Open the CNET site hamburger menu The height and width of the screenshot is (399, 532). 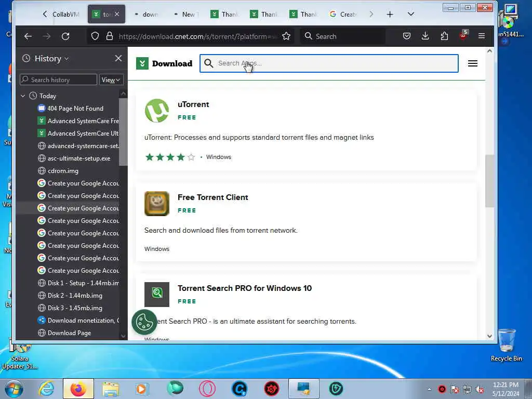(x=473, y=63)
